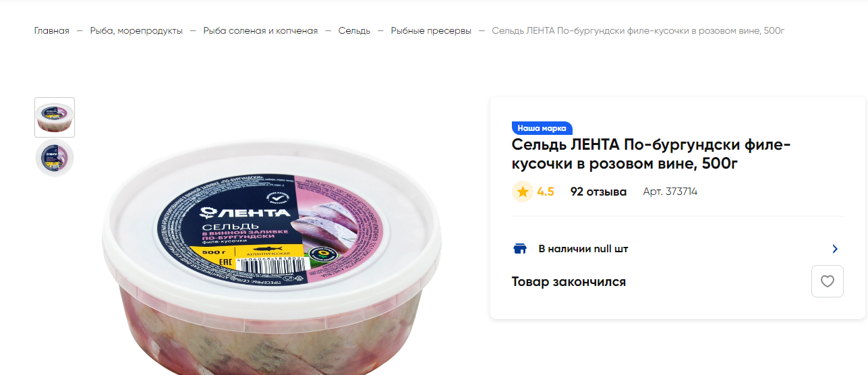Click the article number Арт. 373714
This screenshot has width=868, height=375.
coord(670,192)
